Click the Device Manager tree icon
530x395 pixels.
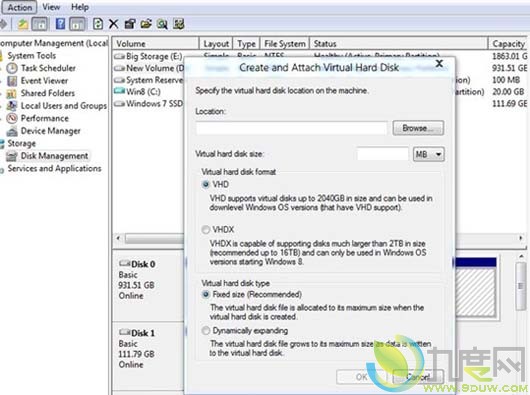pos(12,131)
